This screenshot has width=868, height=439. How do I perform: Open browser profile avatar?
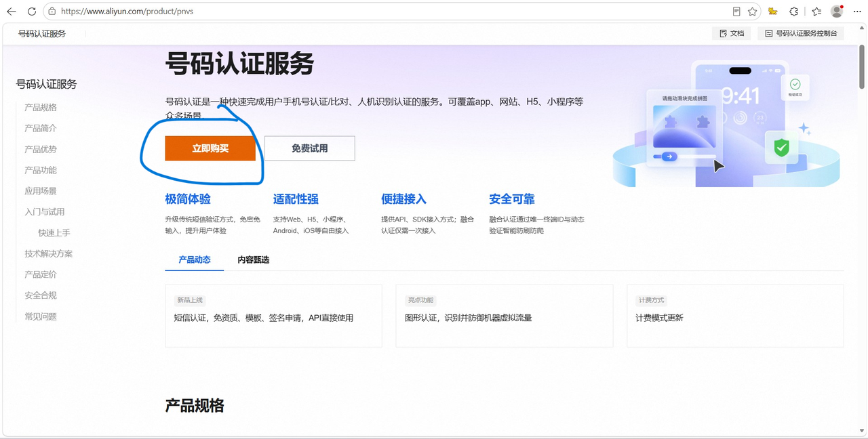(837, 11)
